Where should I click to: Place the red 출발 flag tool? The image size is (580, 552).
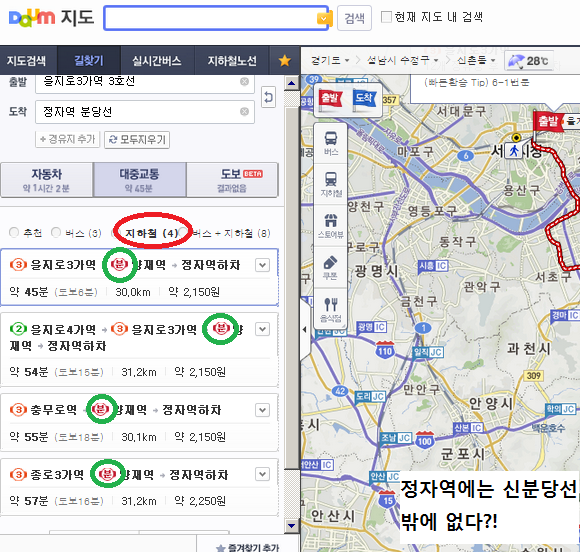[x=330, y=99]
